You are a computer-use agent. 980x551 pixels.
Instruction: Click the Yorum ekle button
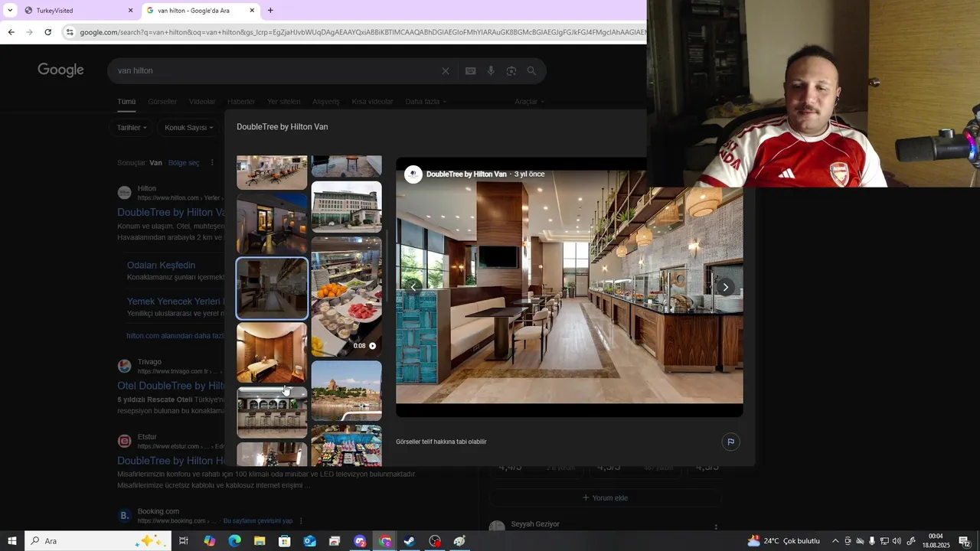click(x=605, y=498)
